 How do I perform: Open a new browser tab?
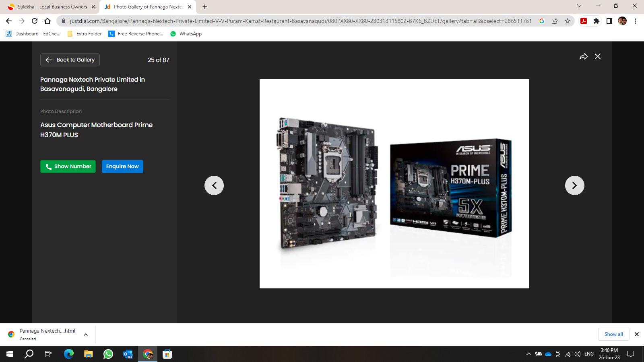coord(205,7)
